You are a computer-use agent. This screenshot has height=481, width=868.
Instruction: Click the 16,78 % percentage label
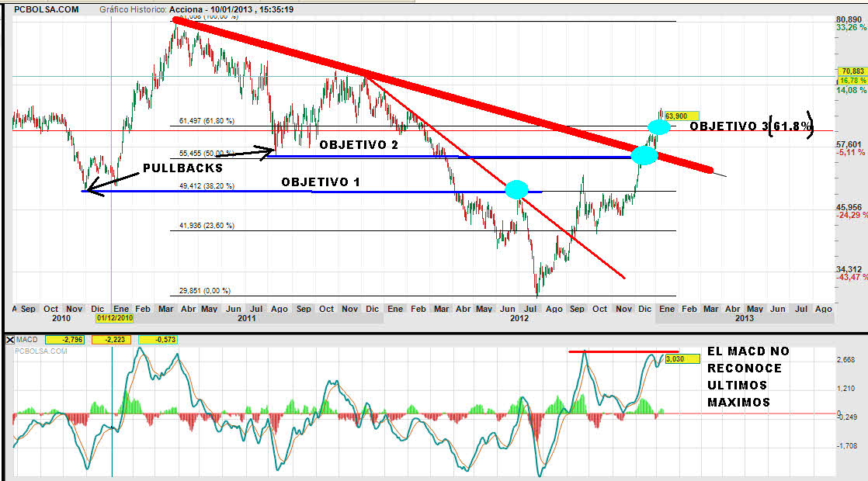(851, 80)
